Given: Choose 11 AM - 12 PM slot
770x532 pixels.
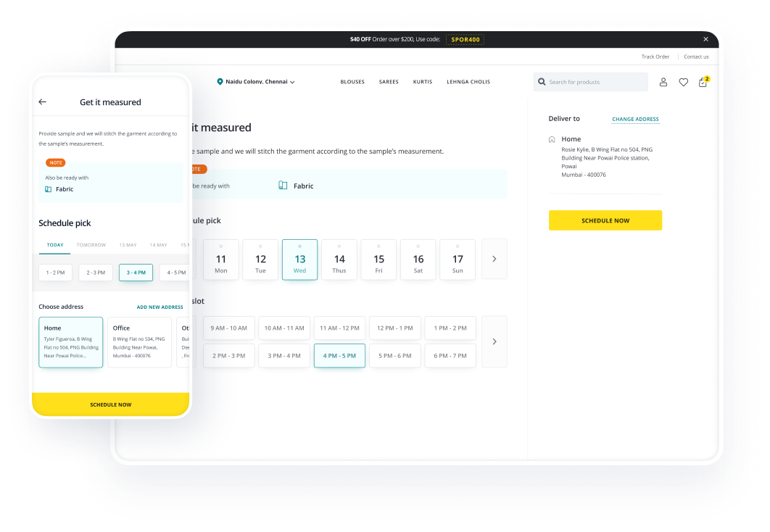Looking at the screenshot, I should click(x=340, y=328).
